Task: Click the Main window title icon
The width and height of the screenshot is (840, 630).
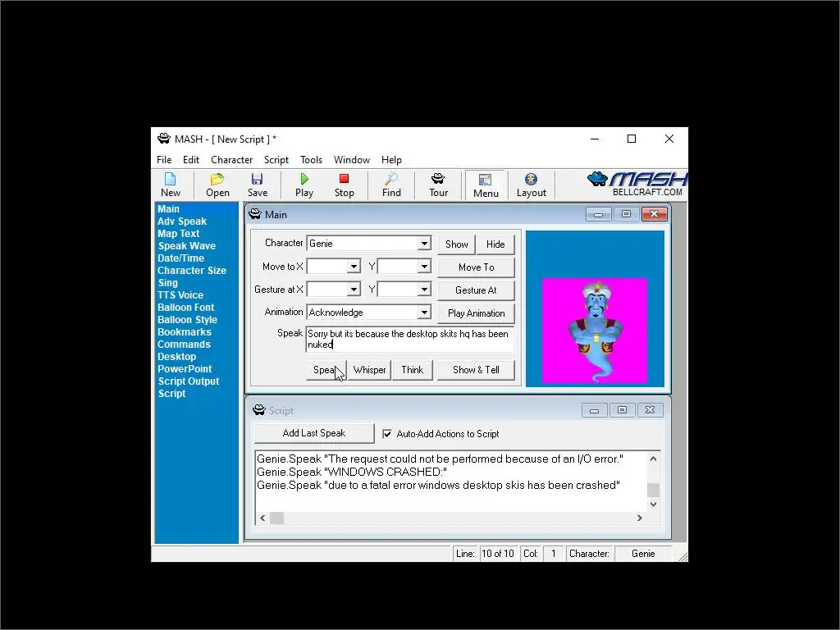Action: [255, 214]
